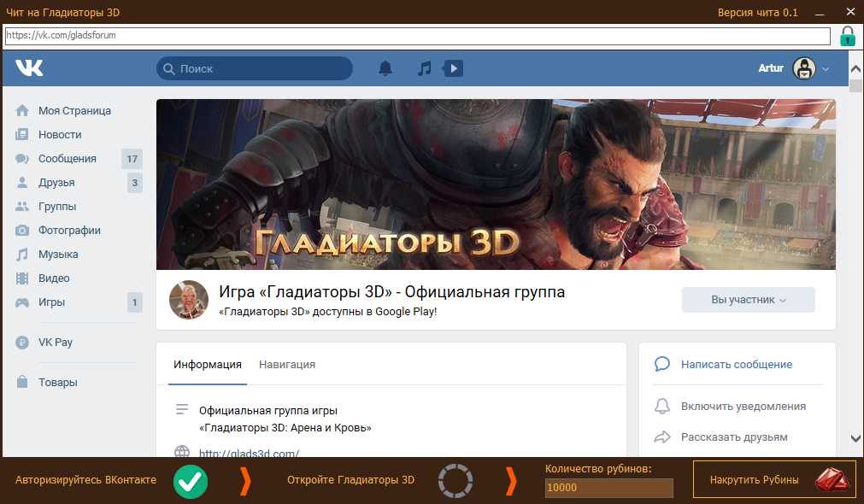Click the glads3d.com link

(249, 453)
